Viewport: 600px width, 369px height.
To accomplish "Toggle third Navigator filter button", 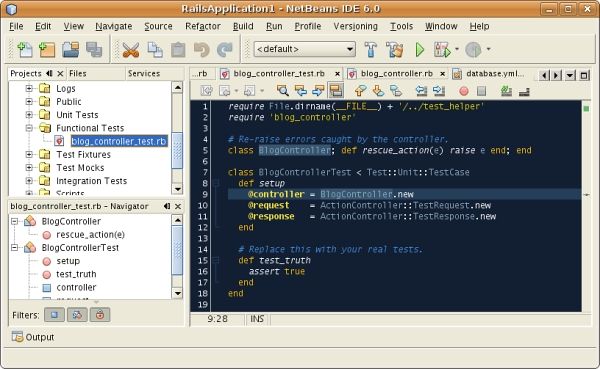I will (100, 315).
